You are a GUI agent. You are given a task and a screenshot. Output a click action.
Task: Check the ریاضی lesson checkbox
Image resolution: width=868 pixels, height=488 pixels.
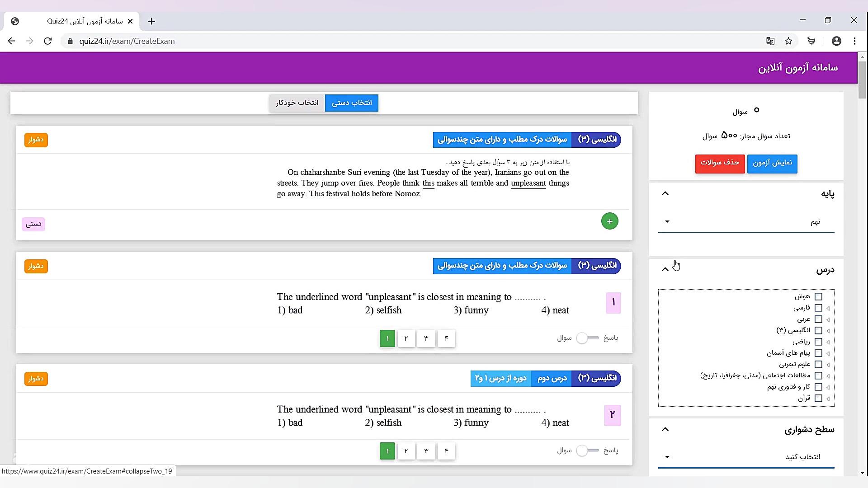tap(818, 342)
